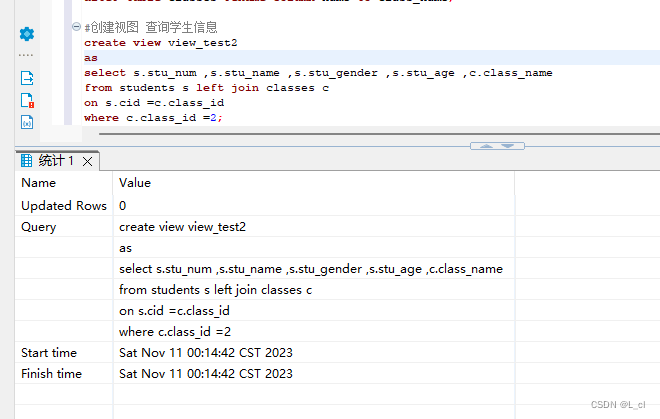Click editor line starting 'select s.stu_num'
660x419 pixels.
(318, 73)
